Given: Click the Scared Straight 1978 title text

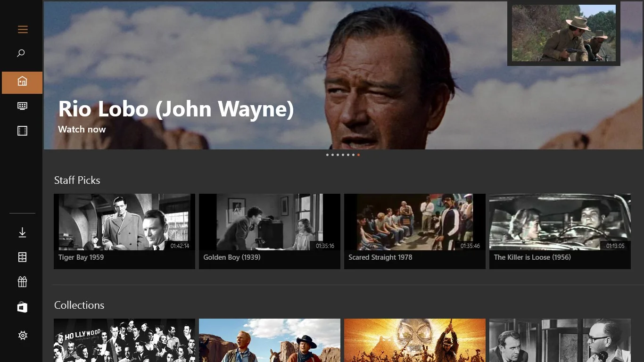Looking at the screenshot, I should 380,257.
